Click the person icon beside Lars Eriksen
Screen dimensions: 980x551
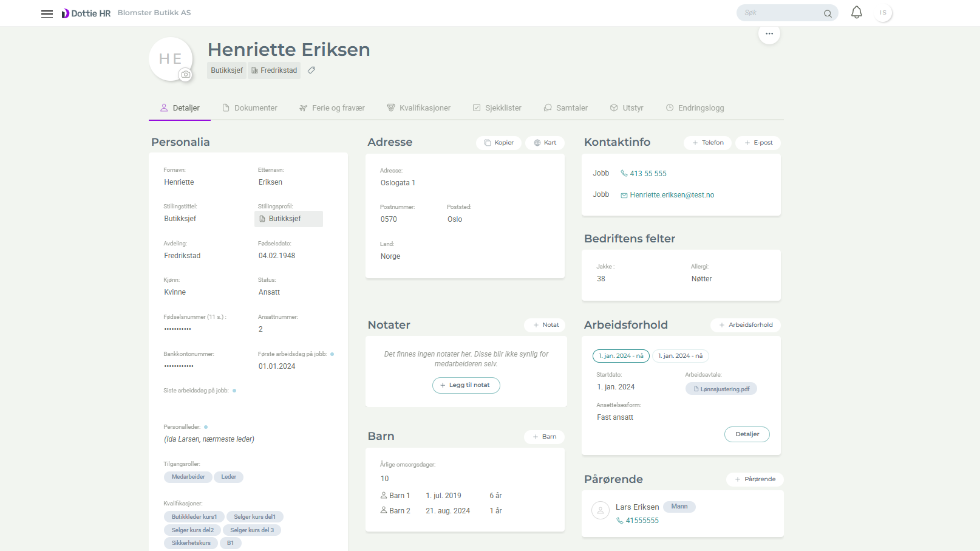pyautogui.click(x=601, y=511)
